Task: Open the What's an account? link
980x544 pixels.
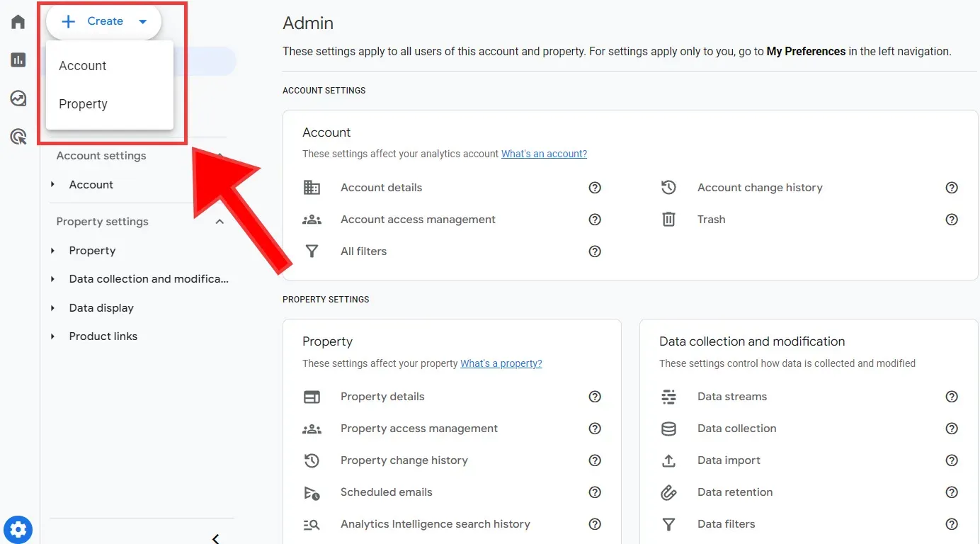Action: pos(544,154)
